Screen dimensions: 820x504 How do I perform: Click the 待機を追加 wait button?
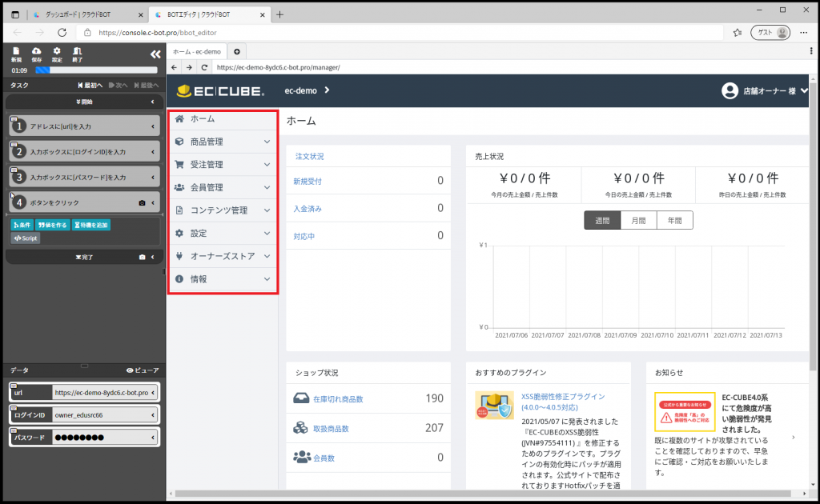pos(91,225)
